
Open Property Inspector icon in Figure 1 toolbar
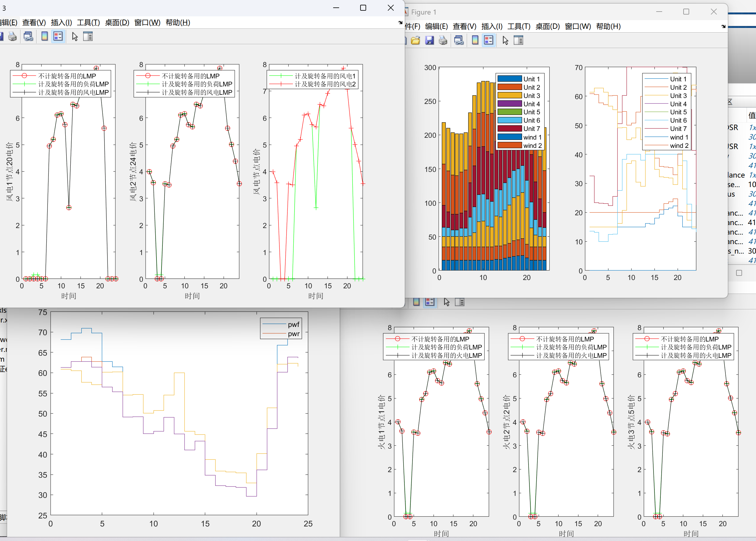[x=518, y=41]
